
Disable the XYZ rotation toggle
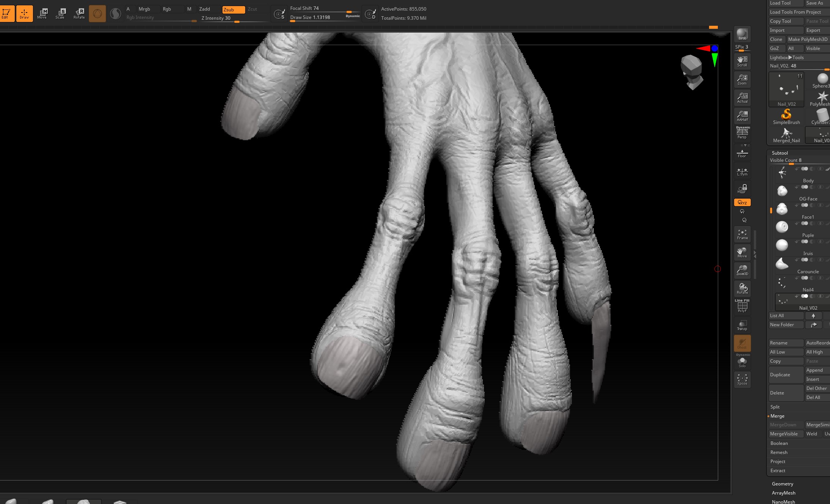[742, 202]
